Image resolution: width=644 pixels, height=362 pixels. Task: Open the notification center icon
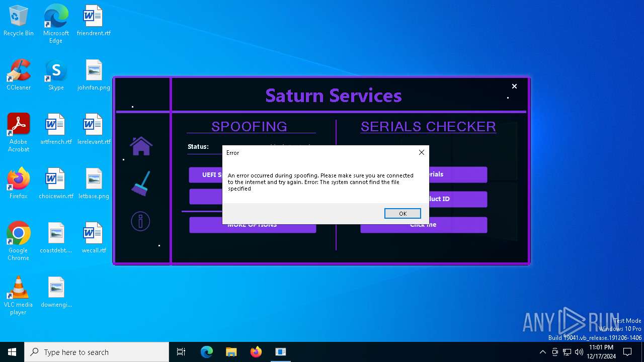click(x=627, y=352)
